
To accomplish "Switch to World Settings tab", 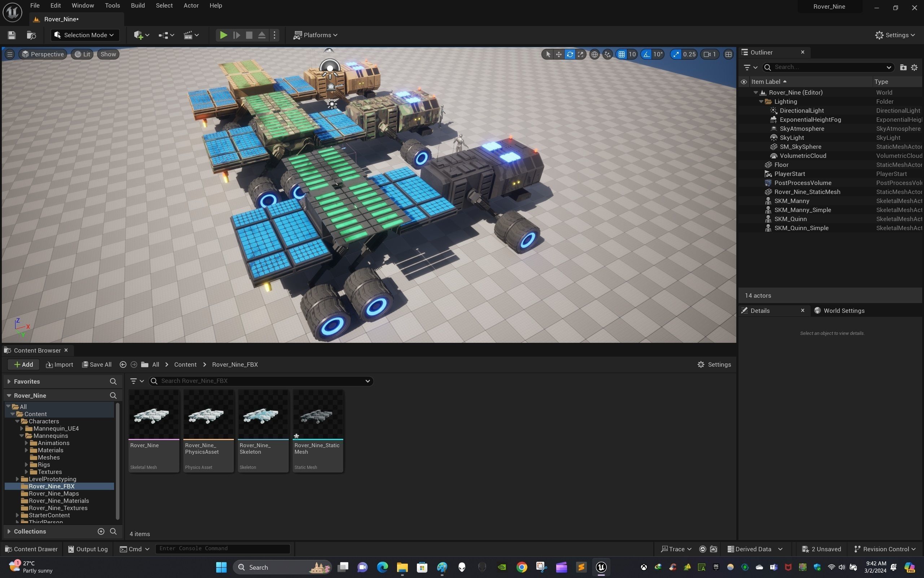I will coord(839,311).
